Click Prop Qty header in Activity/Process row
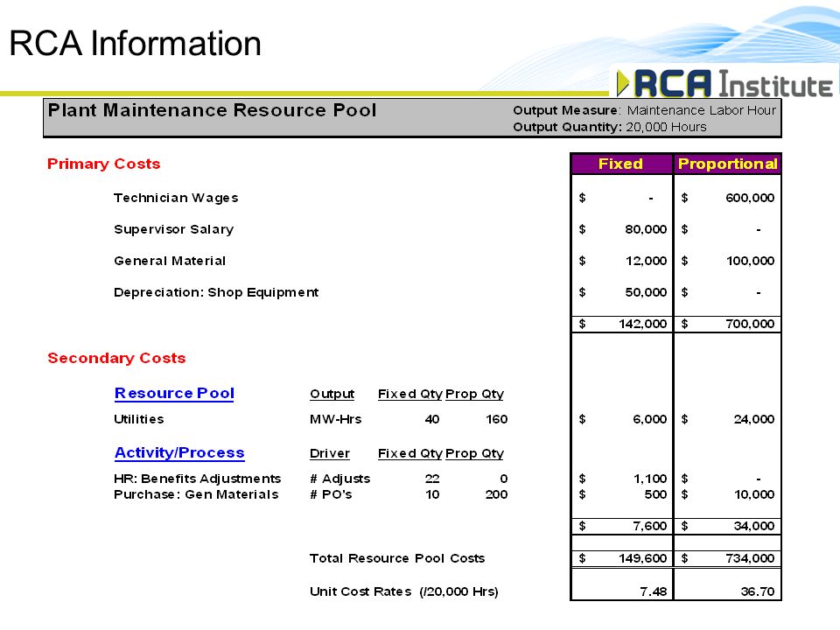 click(x=474, y=453)
